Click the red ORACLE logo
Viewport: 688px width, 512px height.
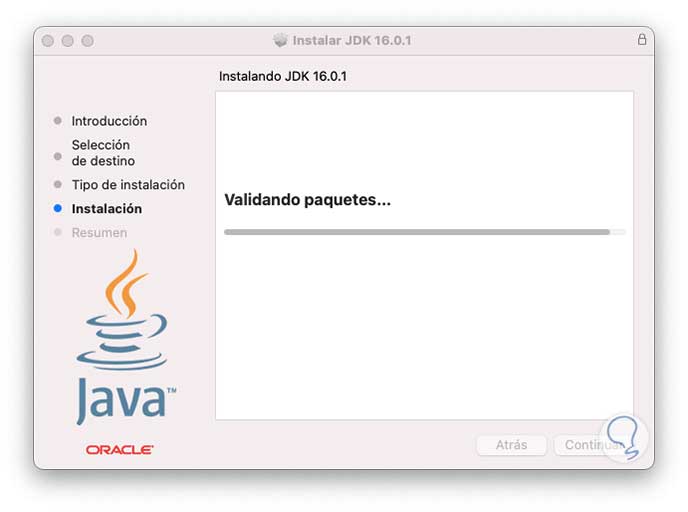tap(120, 450)
